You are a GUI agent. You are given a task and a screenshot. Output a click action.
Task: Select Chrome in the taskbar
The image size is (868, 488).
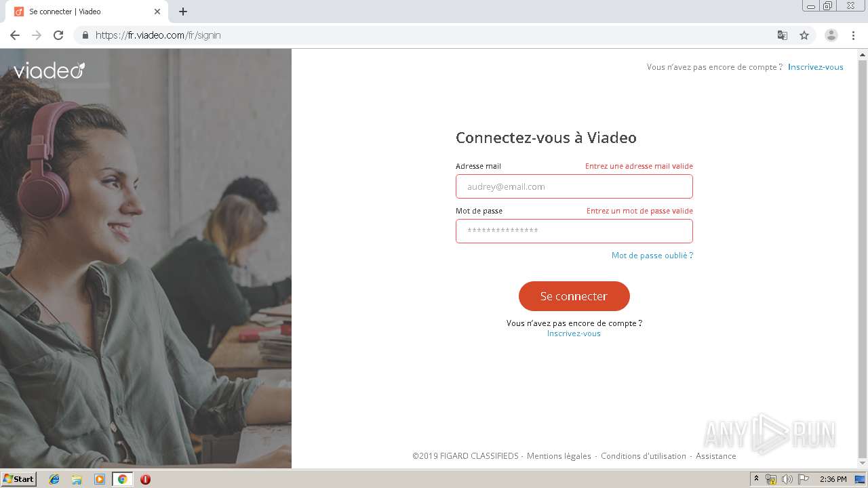[122, 479]
